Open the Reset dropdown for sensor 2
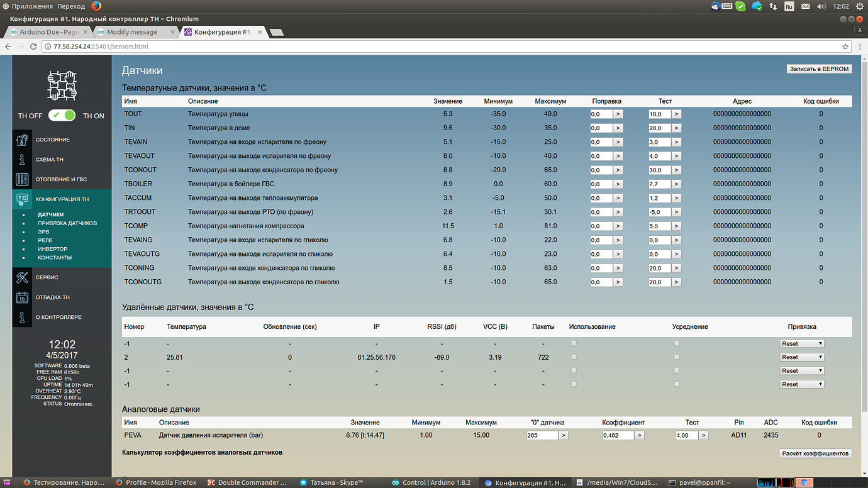The width and height of the screenshot is (868, 488). (x=801, y=357)
